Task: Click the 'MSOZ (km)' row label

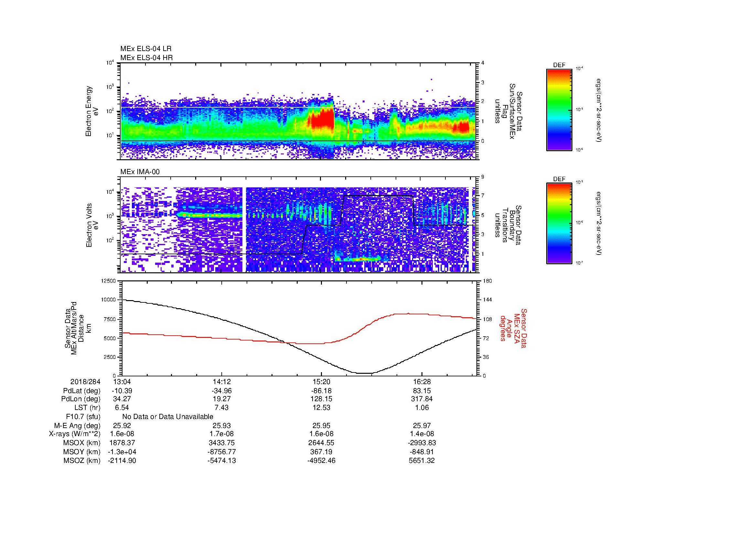Action: tap(82, 461)
